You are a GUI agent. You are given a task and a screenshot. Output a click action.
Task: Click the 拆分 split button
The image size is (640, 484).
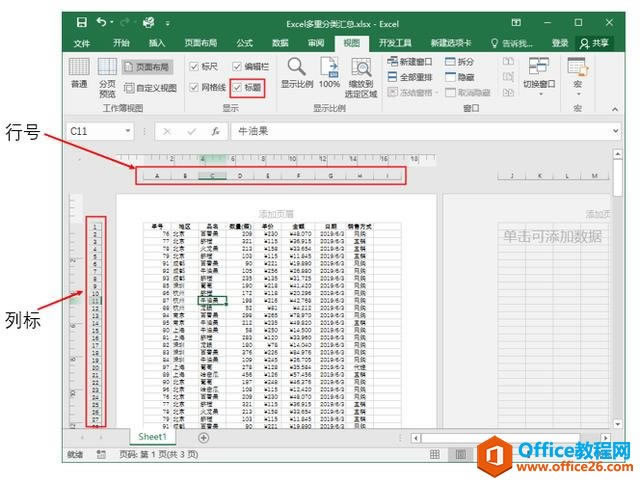(460, 62)
